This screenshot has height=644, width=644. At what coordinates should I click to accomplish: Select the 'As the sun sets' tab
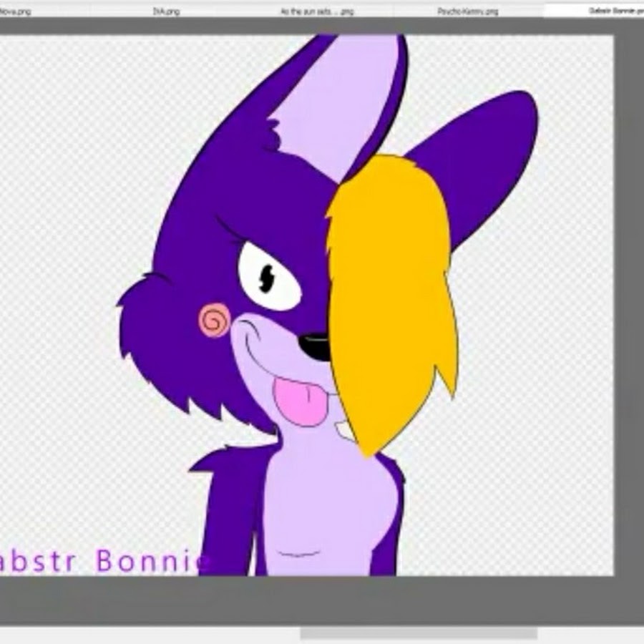click(x=317, y=11)
